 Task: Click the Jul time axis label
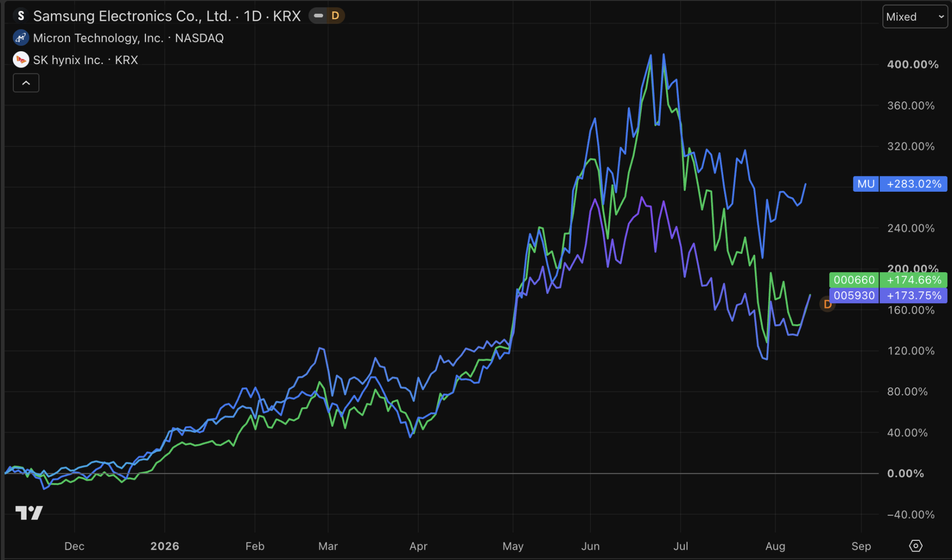[681, 546]
